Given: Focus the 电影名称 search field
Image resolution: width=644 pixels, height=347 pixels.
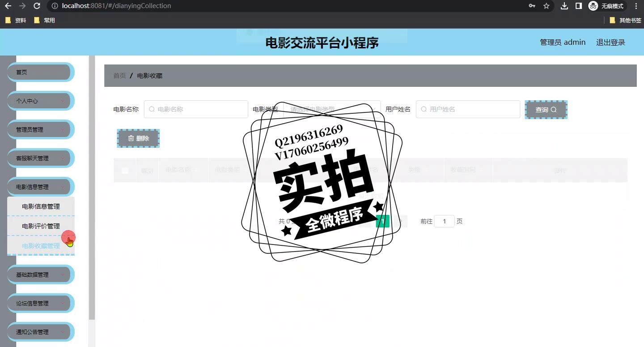Looking at the screenshot, I should [x=196, y=109].
